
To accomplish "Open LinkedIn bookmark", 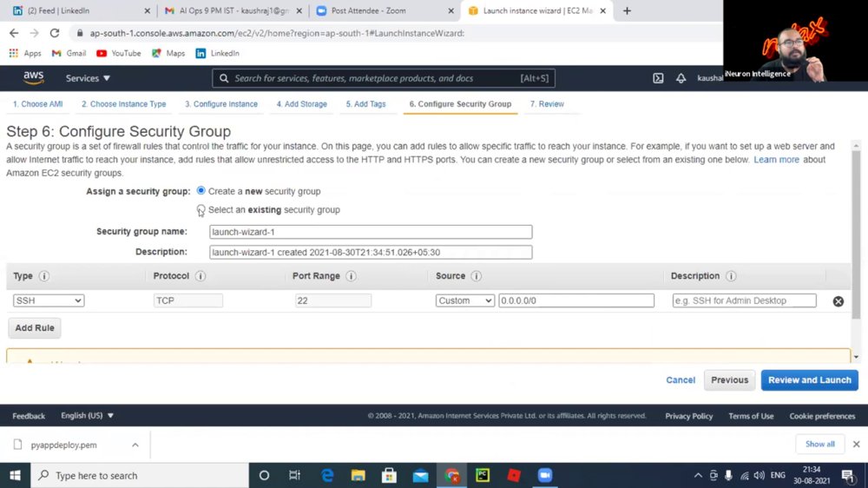I will pyautogui.click(x=218, y=53).
